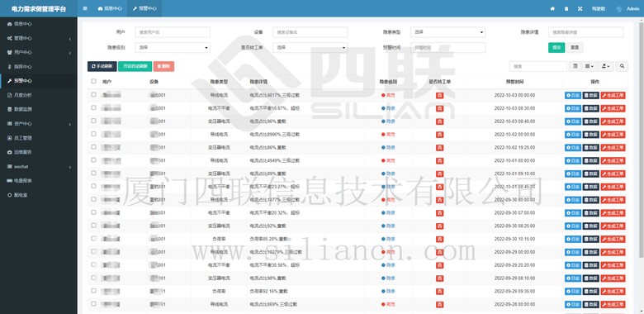This screenshot has width=644, height=314.
Task: Click the home icon in top bar
Action: click(552, 8)
